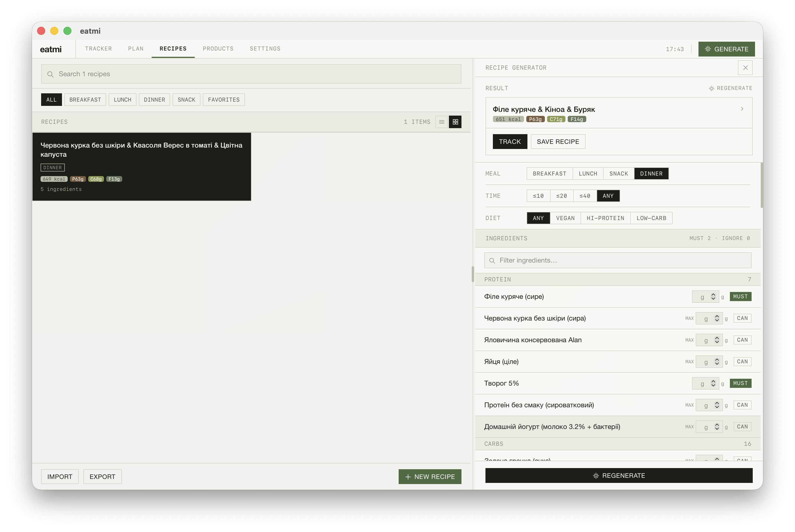Viewport: 795px width, 532px height.
Task: Click the list view icon
Action: point(441,122)
